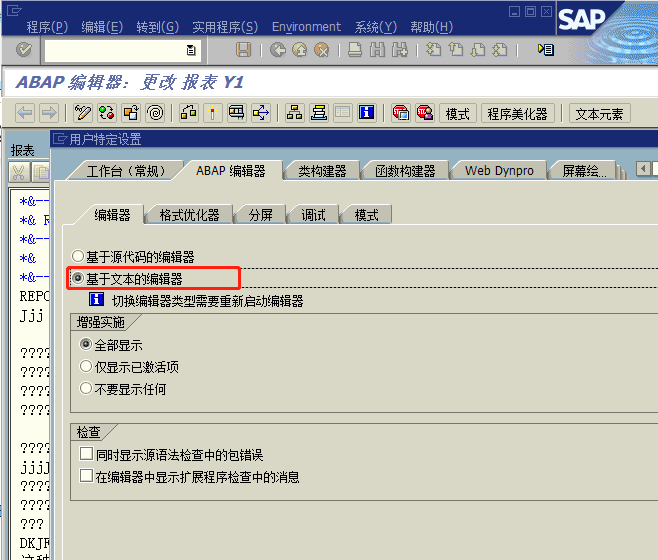The height and width of the screenshot is (560, 658).
Task: Click the Display Object List hierarchy icon
Action: click(x=294, y=113)
